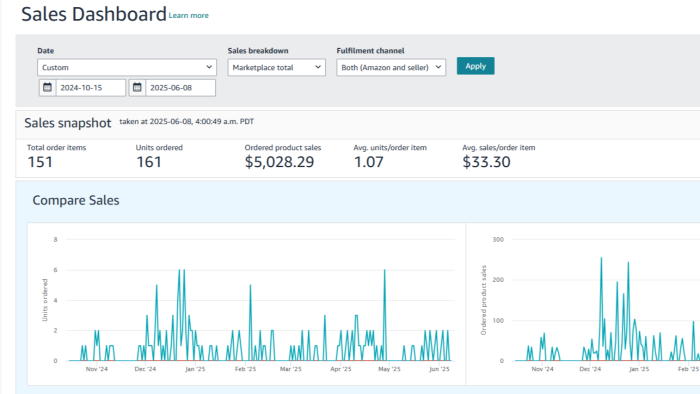Image resolution: width=700 pixels, height=394 pixels.
Task: Click the Sales snapshot heading
Action: pyautogui.click(x=68, y=123)
